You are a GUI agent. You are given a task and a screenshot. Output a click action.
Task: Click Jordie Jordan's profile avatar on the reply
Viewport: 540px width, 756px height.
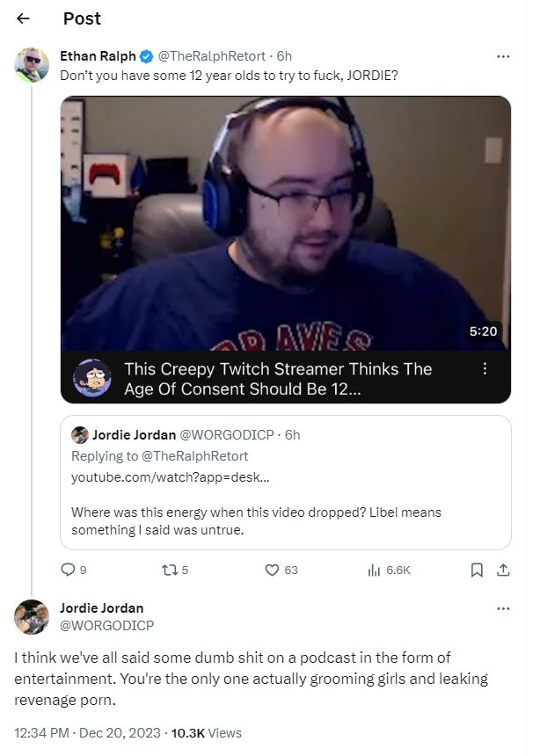click(32, 616)
